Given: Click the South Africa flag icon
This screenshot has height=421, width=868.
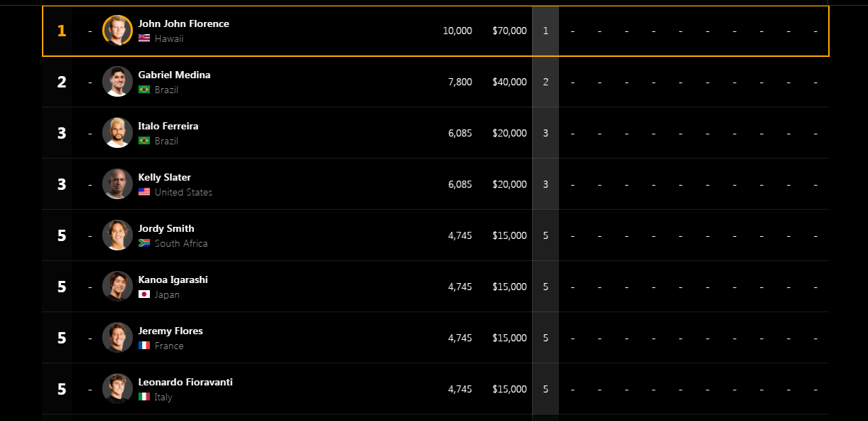Looking at the screenshot, I should pos(144,243).
